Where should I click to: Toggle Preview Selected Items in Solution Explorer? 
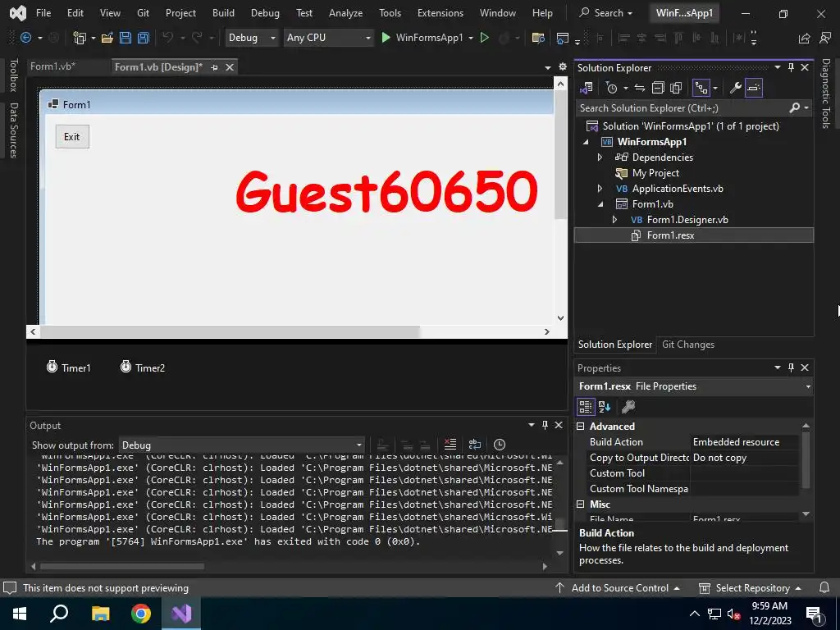tap(754, 87)
